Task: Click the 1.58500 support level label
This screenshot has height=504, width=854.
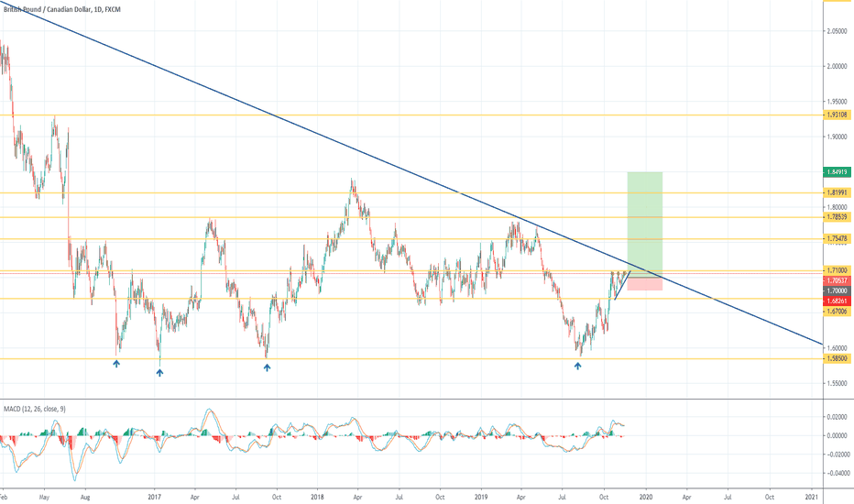Action: coord(837,359)
